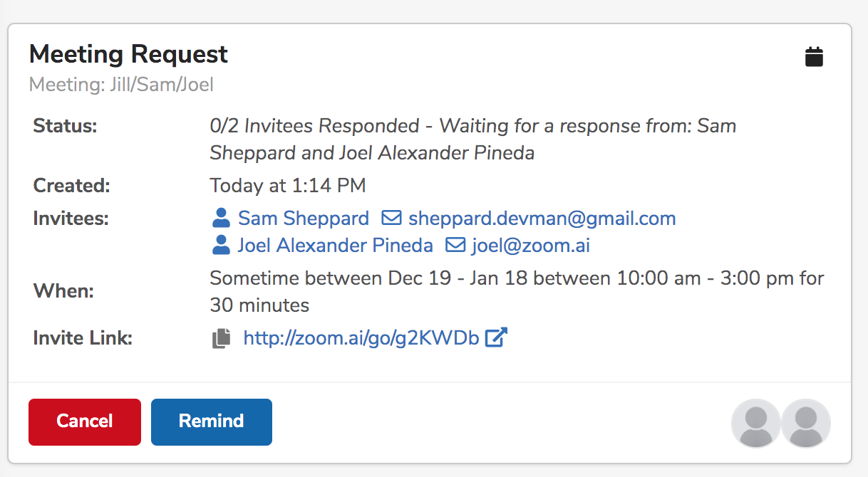Click the person icon beside Joel Alexander Pineda
868x477 pixels.
pos(221,246)
